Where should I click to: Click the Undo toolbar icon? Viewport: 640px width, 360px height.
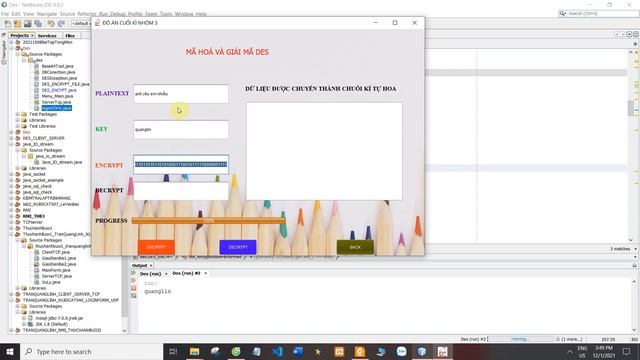[x=51, y=24]
